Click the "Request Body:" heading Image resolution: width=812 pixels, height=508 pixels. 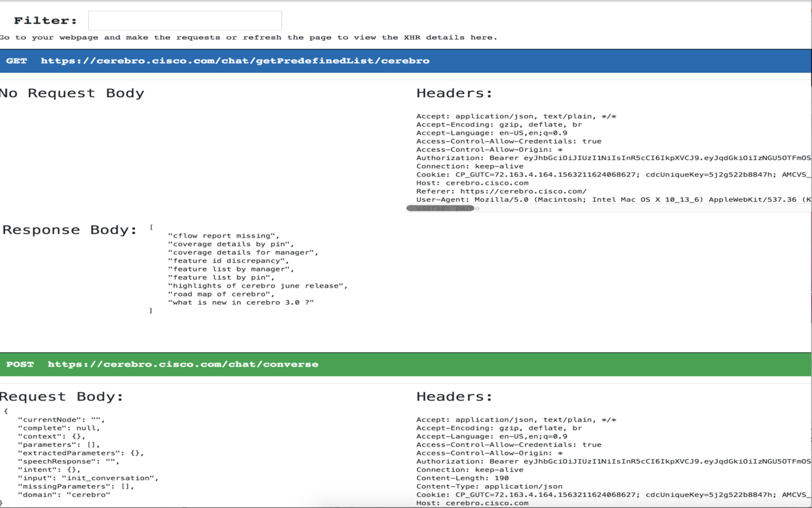pyautogui.click(x=62, y=397)
